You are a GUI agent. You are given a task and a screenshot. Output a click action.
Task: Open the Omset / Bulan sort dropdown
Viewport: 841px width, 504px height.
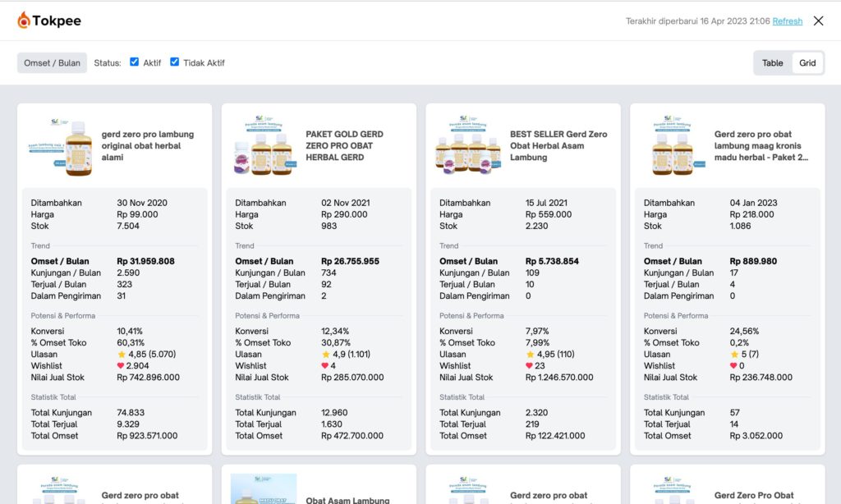coord(52,63)
